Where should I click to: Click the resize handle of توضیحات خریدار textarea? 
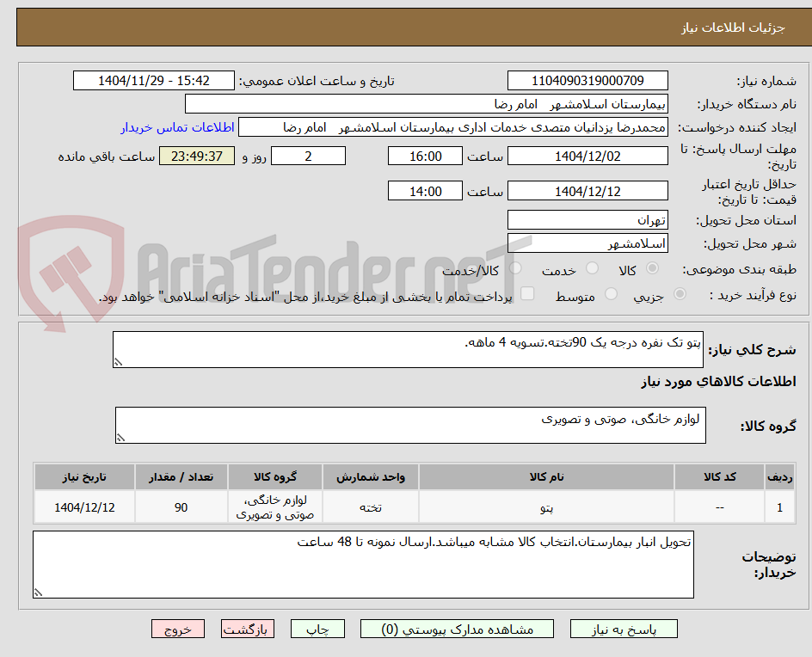pos(39,593)
